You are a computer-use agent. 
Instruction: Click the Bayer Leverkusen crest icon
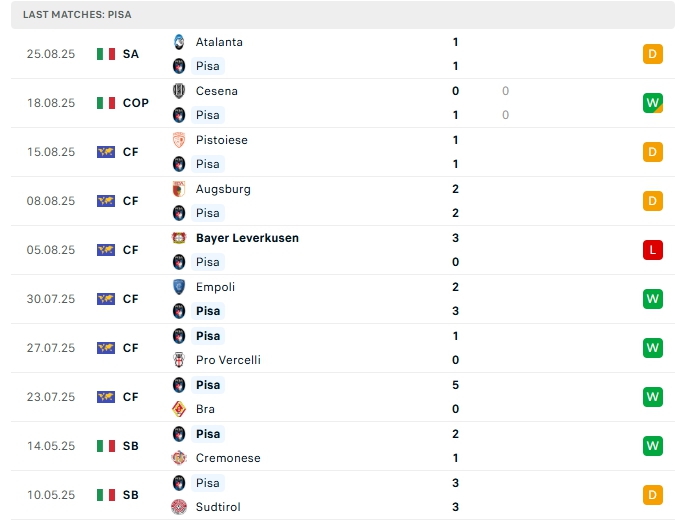coord(179,238)
